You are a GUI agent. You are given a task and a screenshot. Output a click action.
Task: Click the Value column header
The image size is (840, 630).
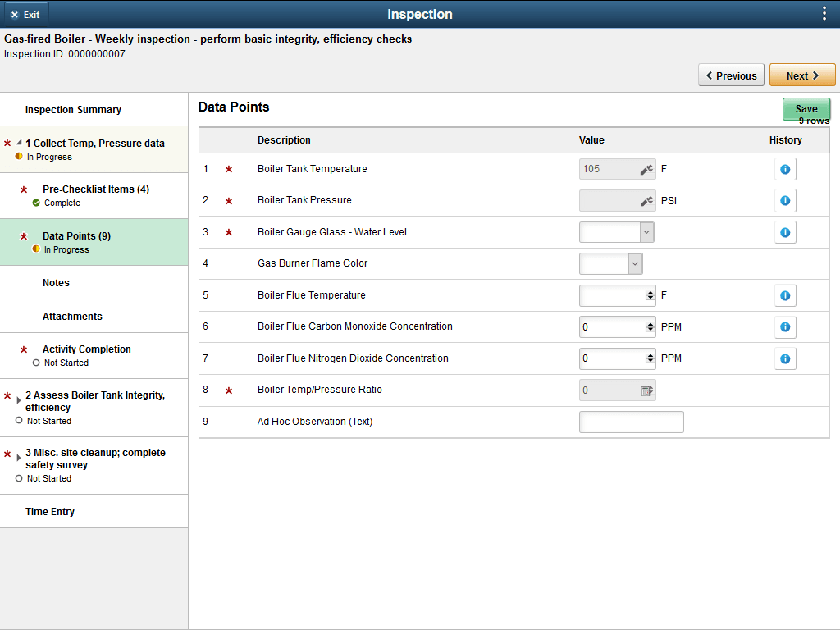click(x=591, y=139)
